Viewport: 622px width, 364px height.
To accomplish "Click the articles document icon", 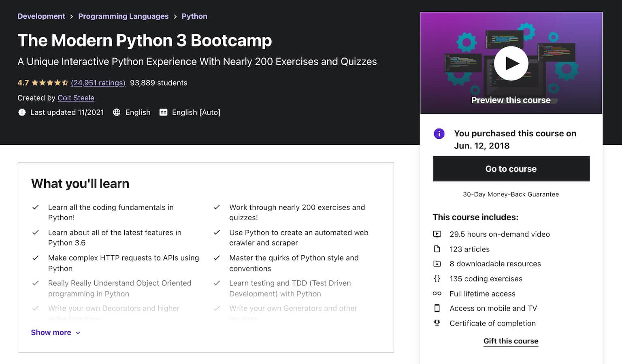I will 437,249.
